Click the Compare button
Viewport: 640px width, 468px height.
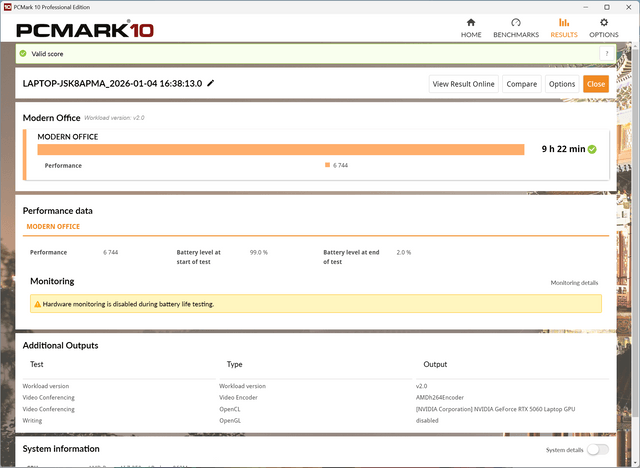point(522,84)
